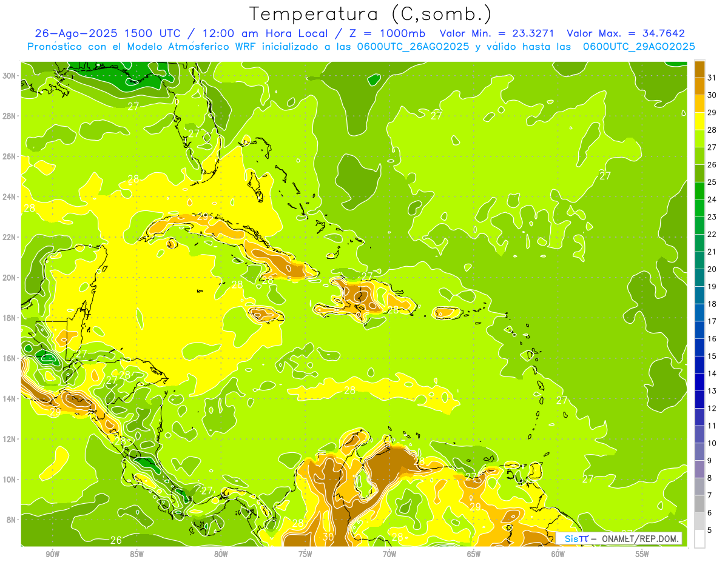Click the 80W longitude axis label
This screenshot has height=562, width=728.
pyautogui.click(x=221, y=555)
